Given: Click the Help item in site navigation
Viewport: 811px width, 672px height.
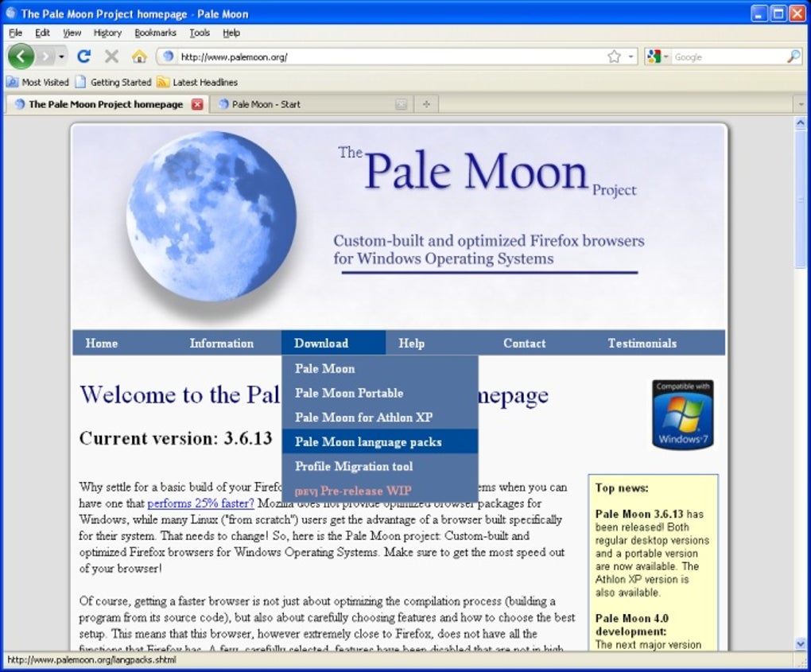Looking at the screenshot, I should (x=411, y=343).
